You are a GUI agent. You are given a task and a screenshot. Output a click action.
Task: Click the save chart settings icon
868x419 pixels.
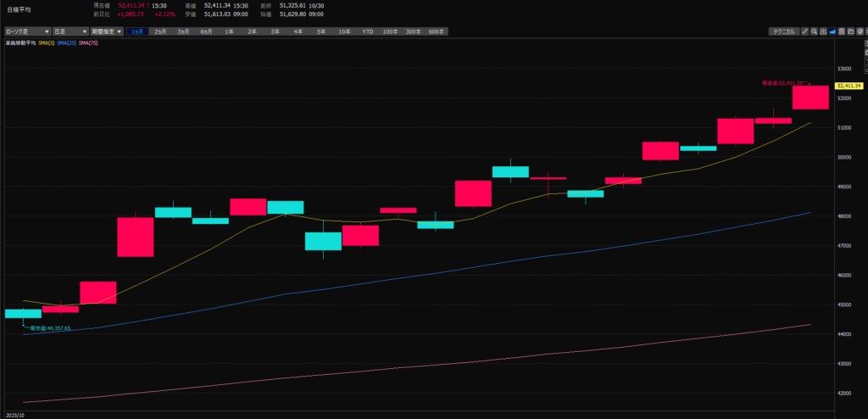(842, 31)
